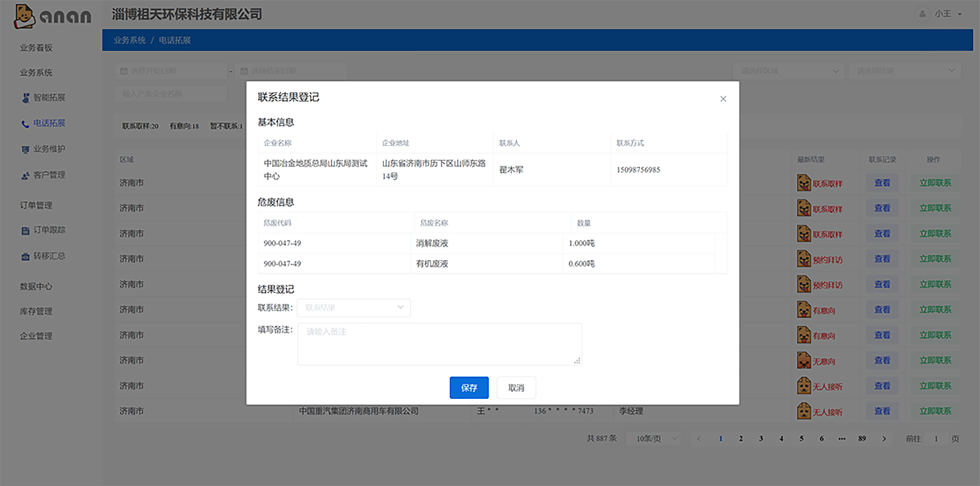Click the anan dog logo icon
Viewport: 980px width, 486px height.
tap(24, 16)
